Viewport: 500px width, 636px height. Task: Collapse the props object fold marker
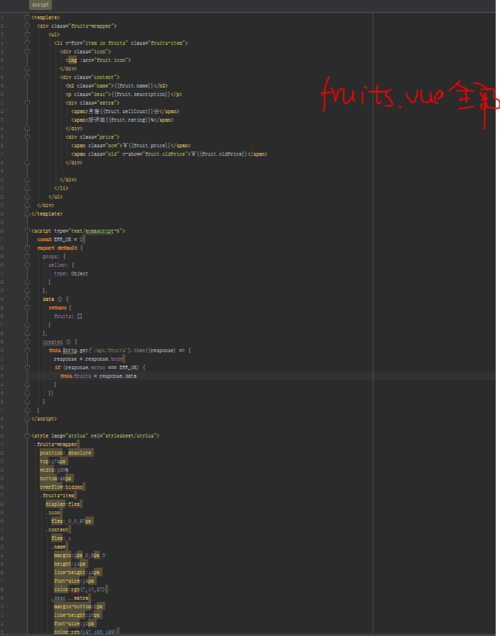tap(27, 256)
